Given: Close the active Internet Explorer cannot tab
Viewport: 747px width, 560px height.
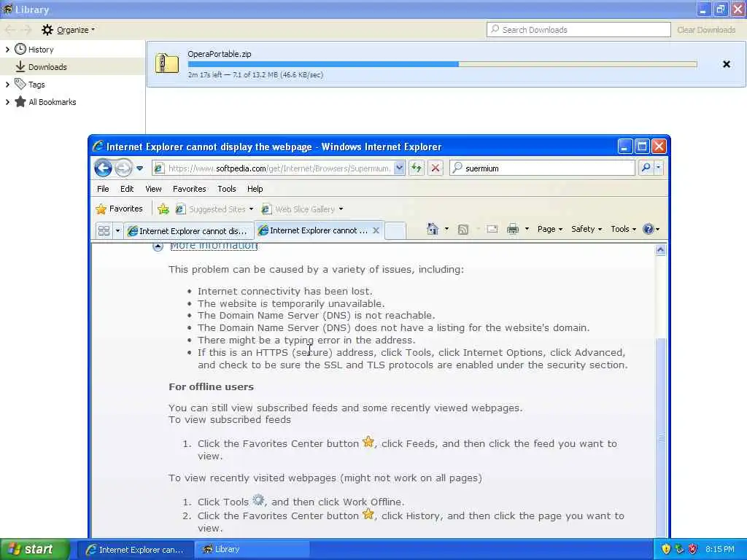Looking at the screenshot, I should click(376, 230).
